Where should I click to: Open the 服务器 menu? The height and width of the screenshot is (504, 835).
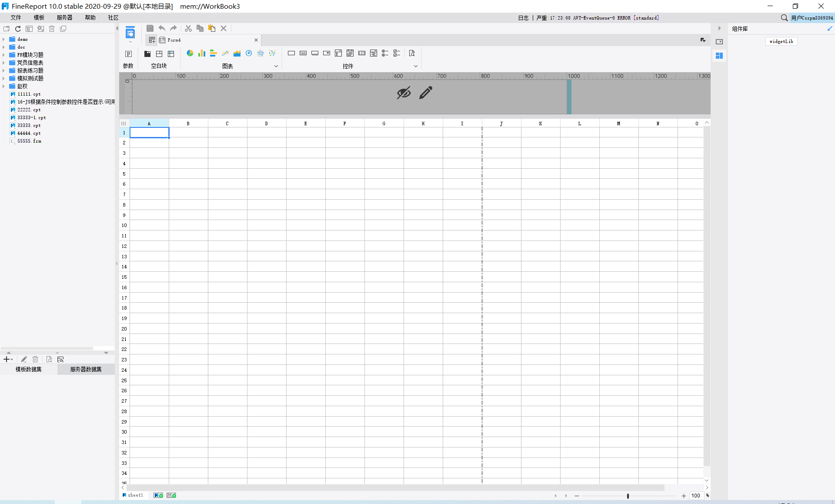pos(65,18)
